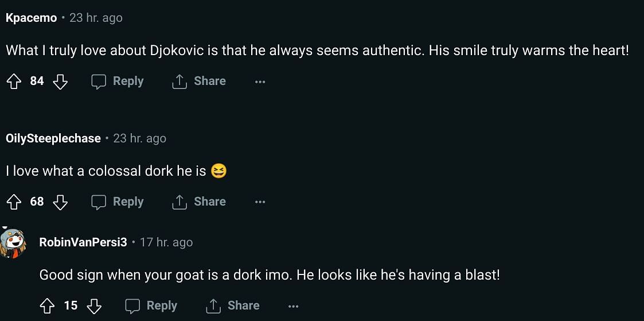Downvote RobinVanPersi3's reply
This screenshot has height=321, width=644.
(94, 306)
